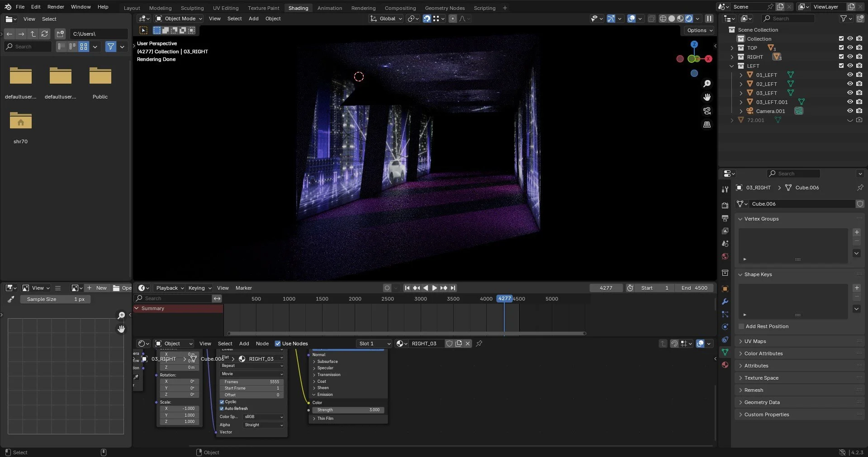Disable the Use Nodes checkbox
Image resolution: width=868 pixels, height=457 pixels.
[278, 344]
